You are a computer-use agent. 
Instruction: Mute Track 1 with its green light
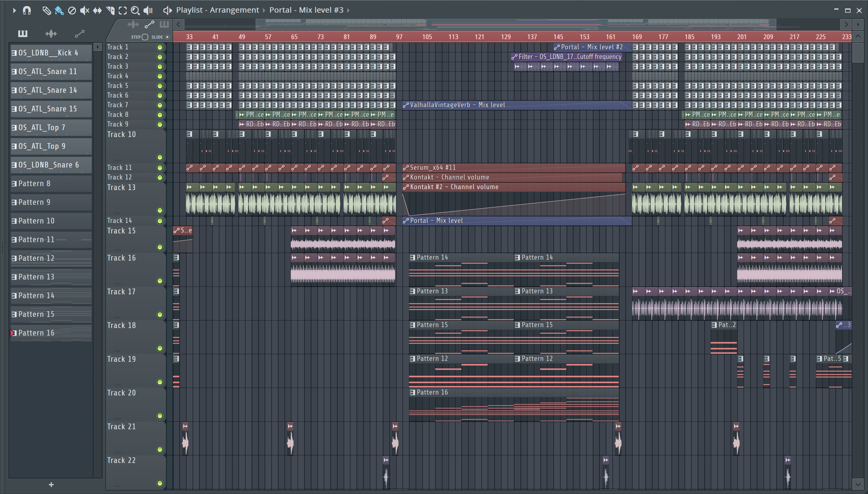[159, 47]
